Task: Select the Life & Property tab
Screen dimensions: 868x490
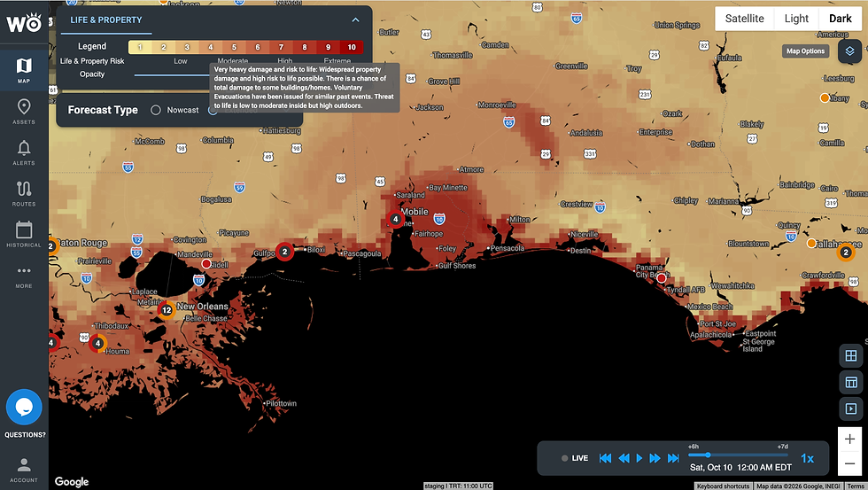Action: point(105,19)
